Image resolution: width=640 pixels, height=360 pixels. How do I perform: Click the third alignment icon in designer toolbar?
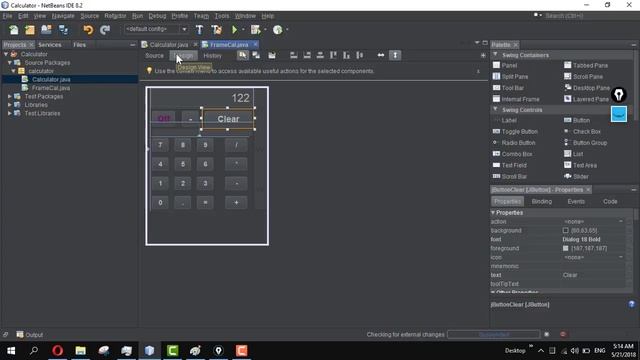[320, 55]
